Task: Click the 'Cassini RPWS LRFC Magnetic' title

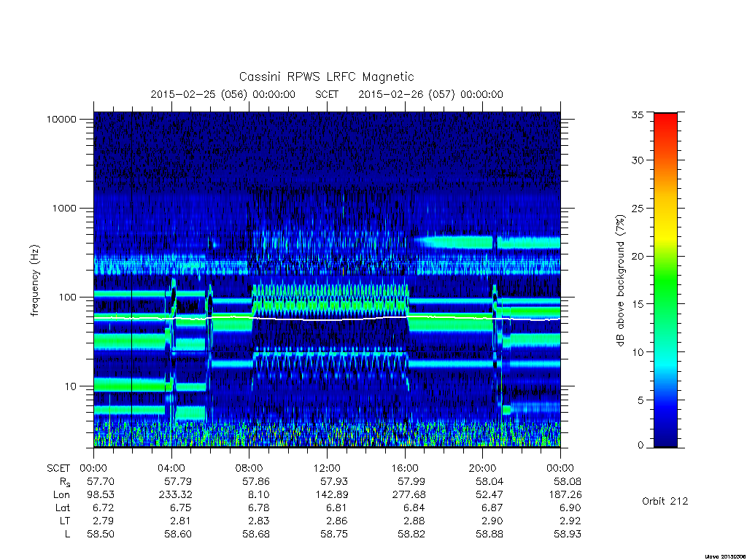Action: (326, 77)
